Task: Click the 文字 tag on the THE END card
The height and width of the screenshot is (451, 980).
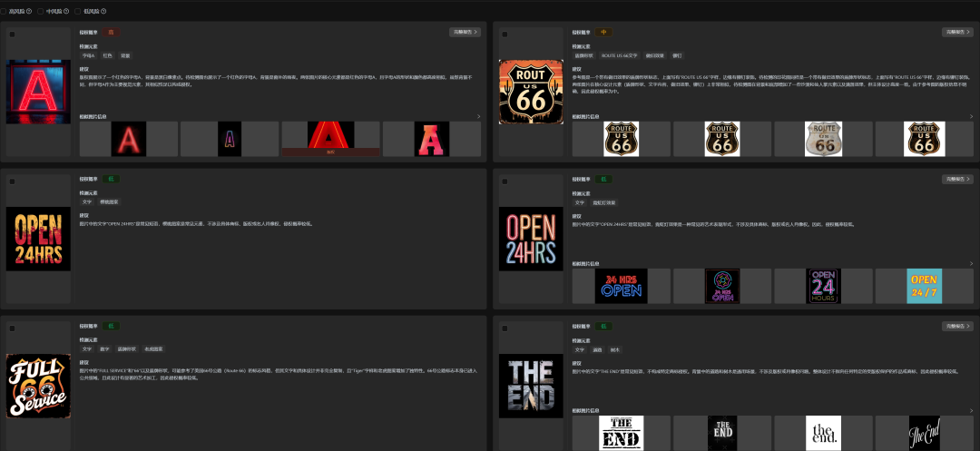Action: [579, 349]
